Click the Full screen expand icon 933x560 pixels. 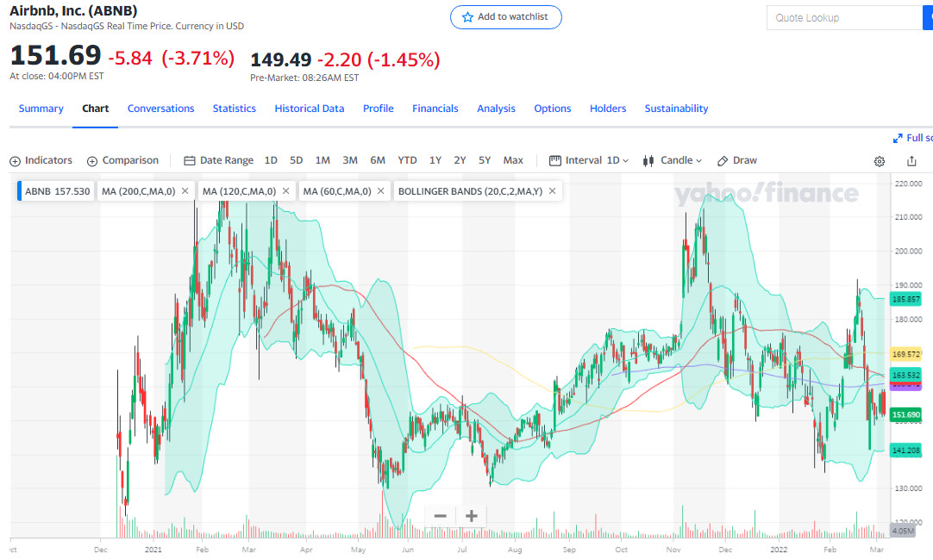tap(898, 139)
